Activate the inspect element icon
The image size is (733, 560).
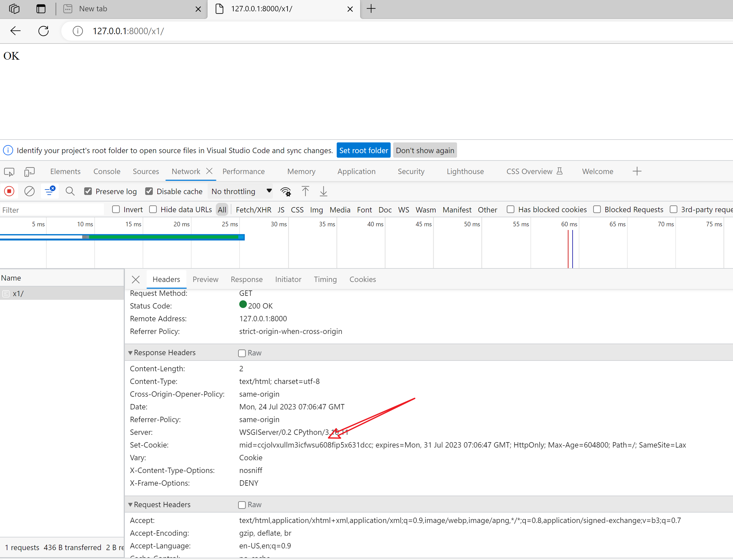click(x=9, y=172)
